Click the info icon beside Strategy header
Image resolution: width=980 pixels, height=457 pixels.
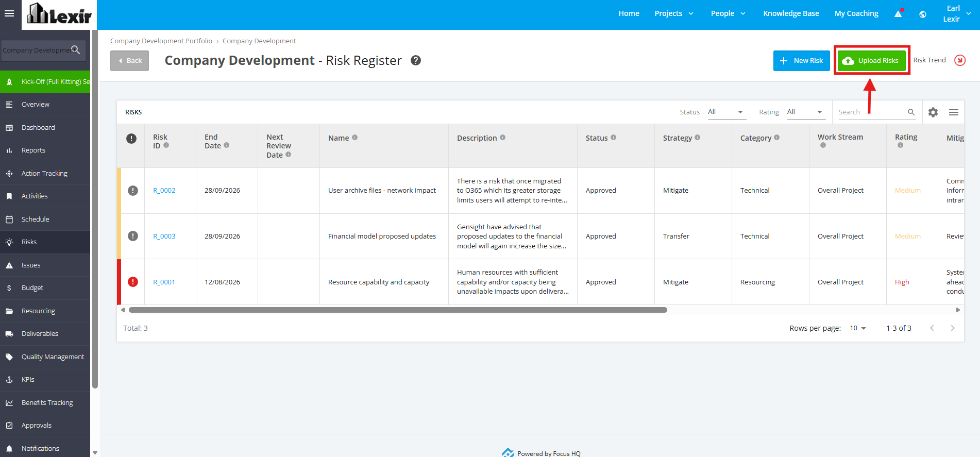(x=697, y=138)
